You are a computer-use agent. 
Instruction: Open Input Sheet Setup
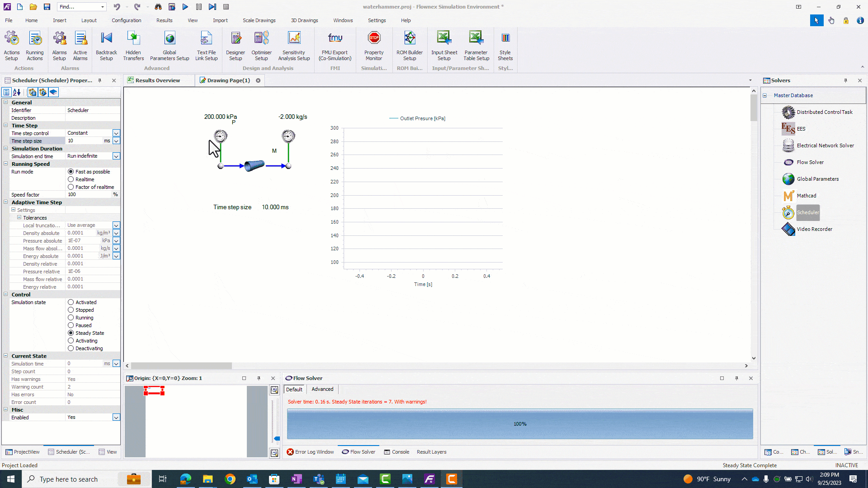pyautogui.click(x=444, y=46)
